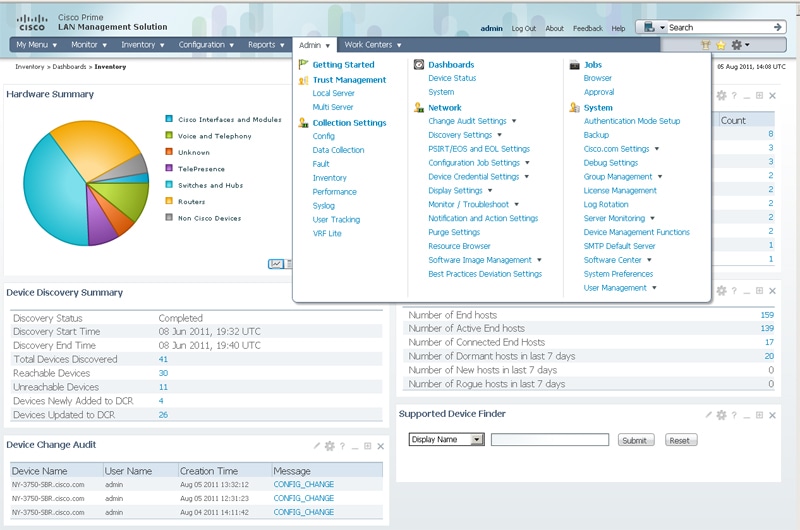The width and height of the screenshot is (800, 530).
Task: Open the Display Name dropdown
Action: 446,439
